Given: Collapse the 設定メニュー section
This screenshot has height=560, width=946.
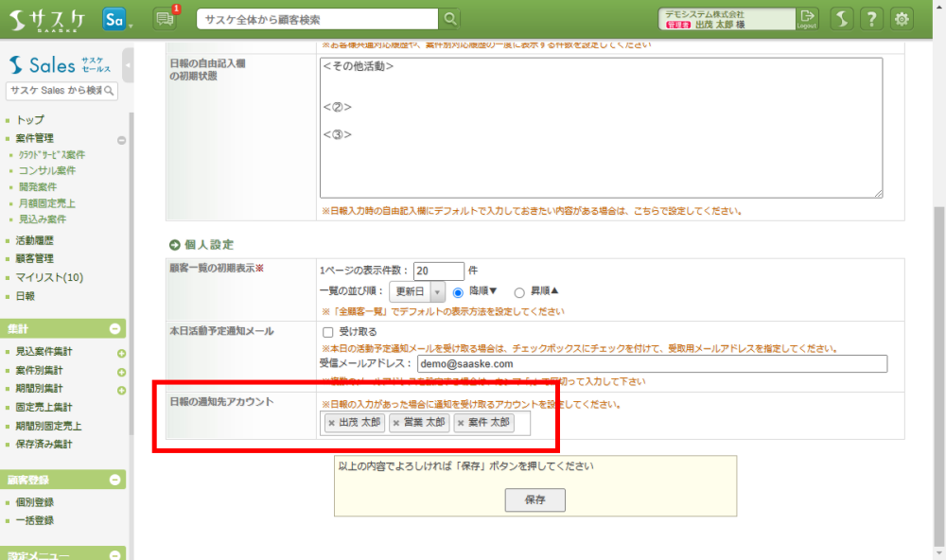Looking at the screenshot, I should (x=115, y=555).
